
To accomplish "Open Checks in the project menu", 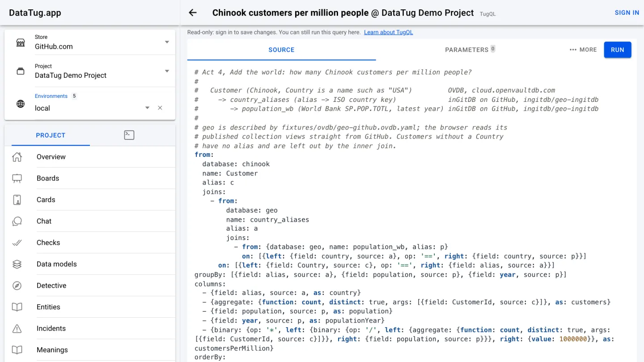I will pos(90,243).
